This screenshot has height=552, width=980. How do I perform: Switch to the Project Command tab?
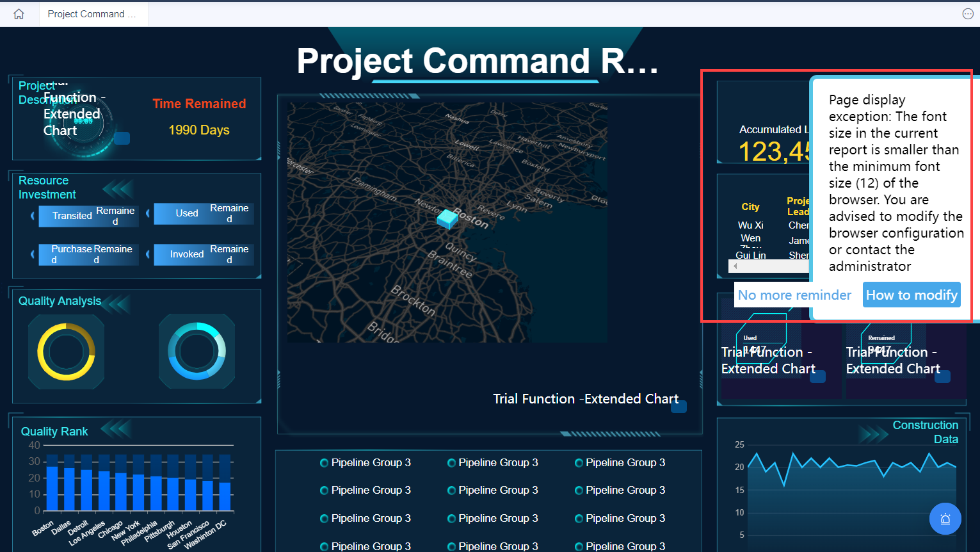(x=93, y=14)
